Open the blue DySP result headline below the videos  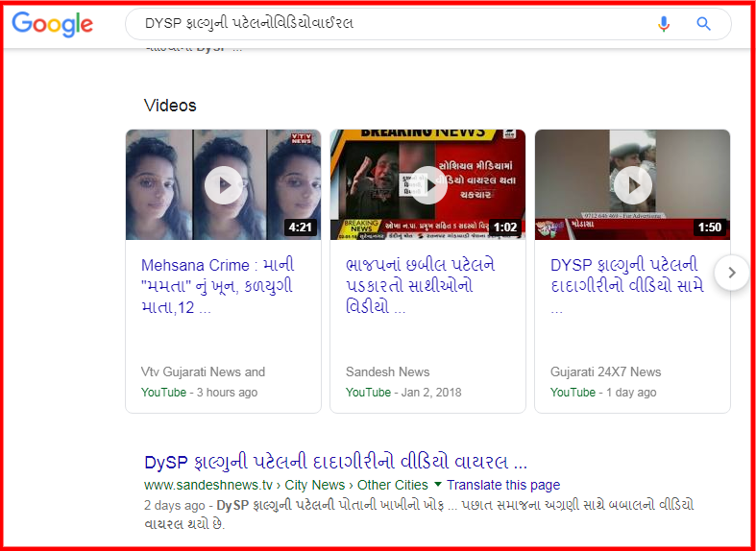tap(335, 463)
